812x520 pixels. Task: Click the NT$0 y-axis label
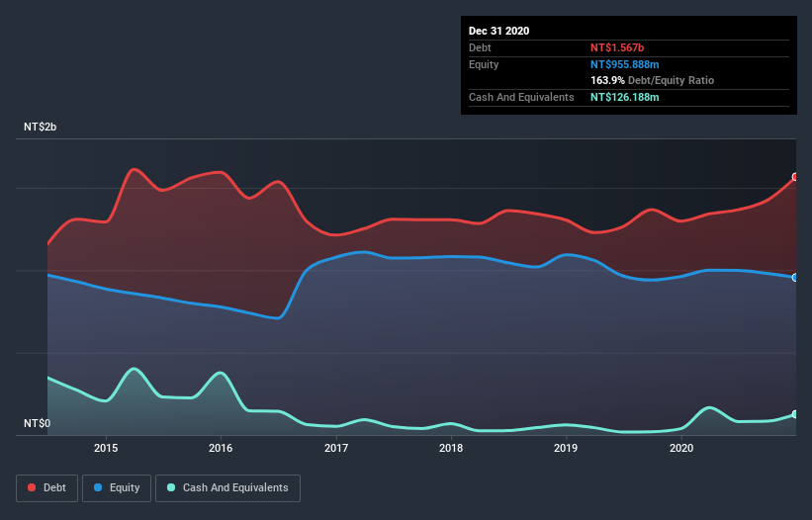click(x=38, y=423)
